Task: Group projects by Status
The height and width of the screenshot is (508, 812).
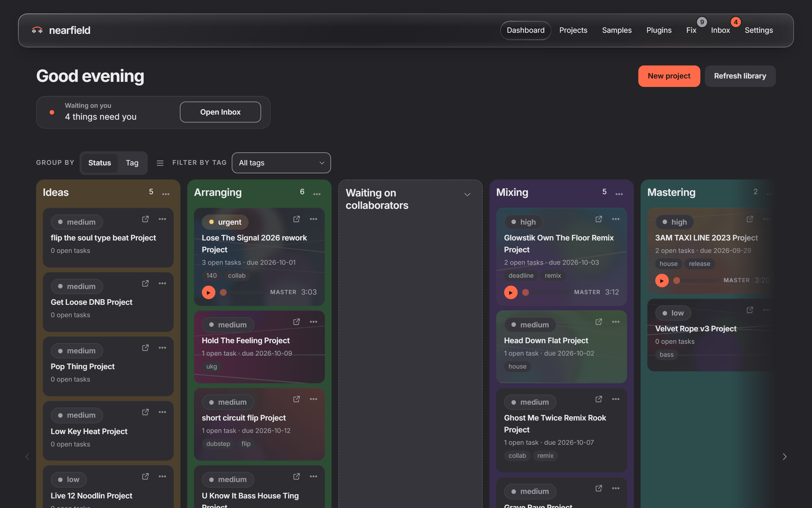Action: pyautogui.click(x=99, y=163)
